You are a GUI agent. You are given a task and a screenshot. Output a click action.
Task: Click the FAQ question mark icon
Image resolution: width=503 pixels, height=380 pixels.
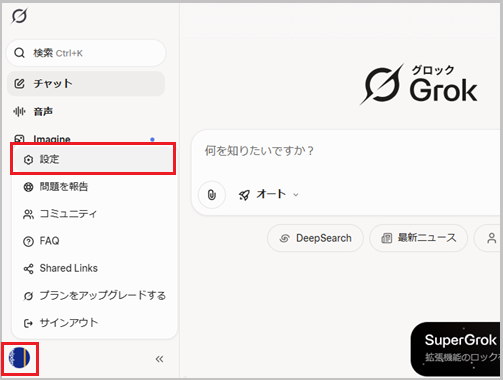(x=28, y=241)
